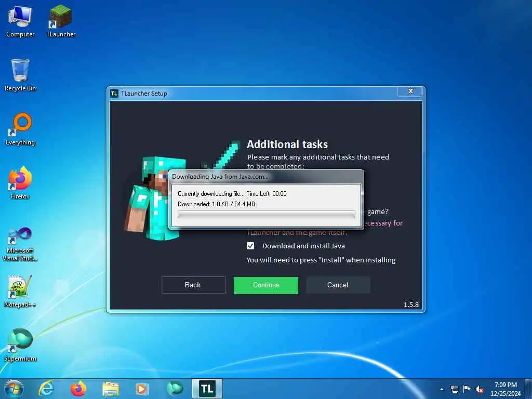Open Supermium from the taskbar
This screenshot has height=399, width=532.
175,389
